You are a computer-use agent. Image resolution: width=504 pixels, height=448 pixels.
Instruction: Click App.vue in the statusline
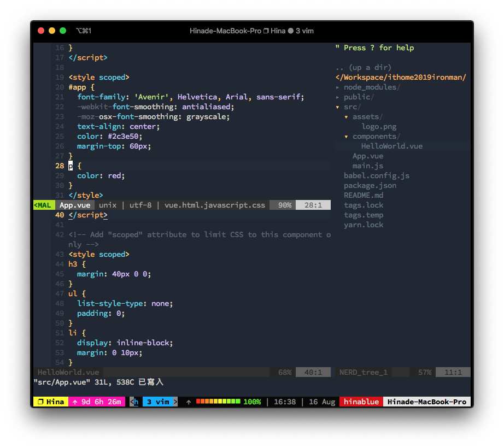pyautogui.click(x=75, y=205)
